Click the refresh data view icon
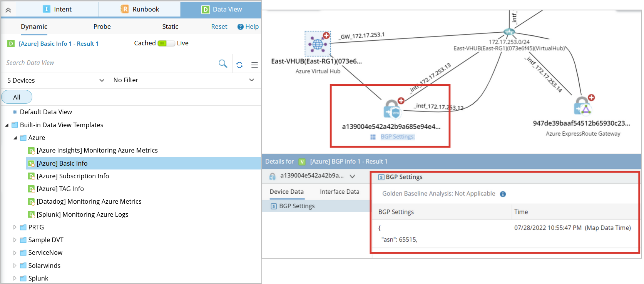644x284 pixels. coord(239,65)
